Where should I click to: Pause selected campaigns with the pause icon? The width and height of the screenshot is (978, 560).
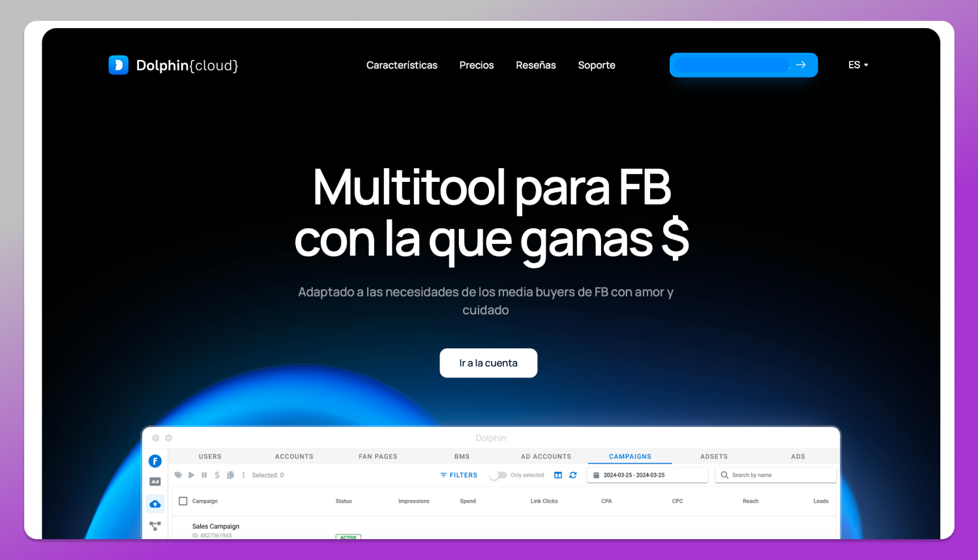point(204,475)
